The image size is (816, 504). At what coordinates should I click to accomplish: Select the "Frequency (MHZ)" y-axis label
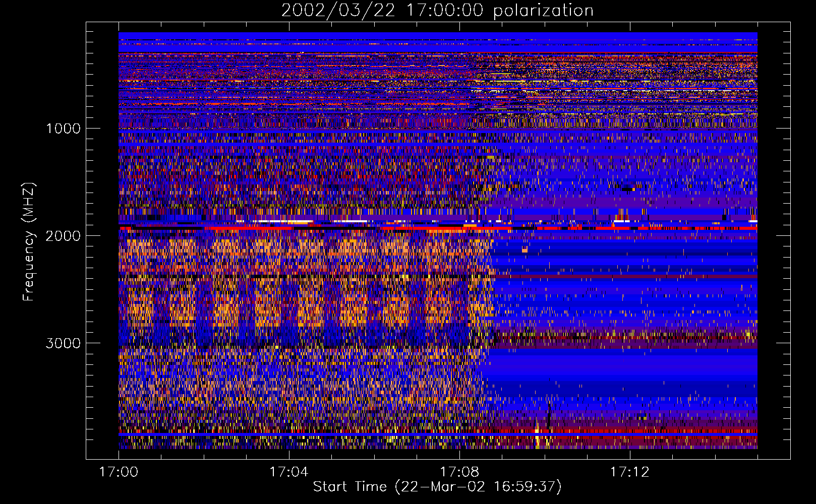tap(29, 242)
